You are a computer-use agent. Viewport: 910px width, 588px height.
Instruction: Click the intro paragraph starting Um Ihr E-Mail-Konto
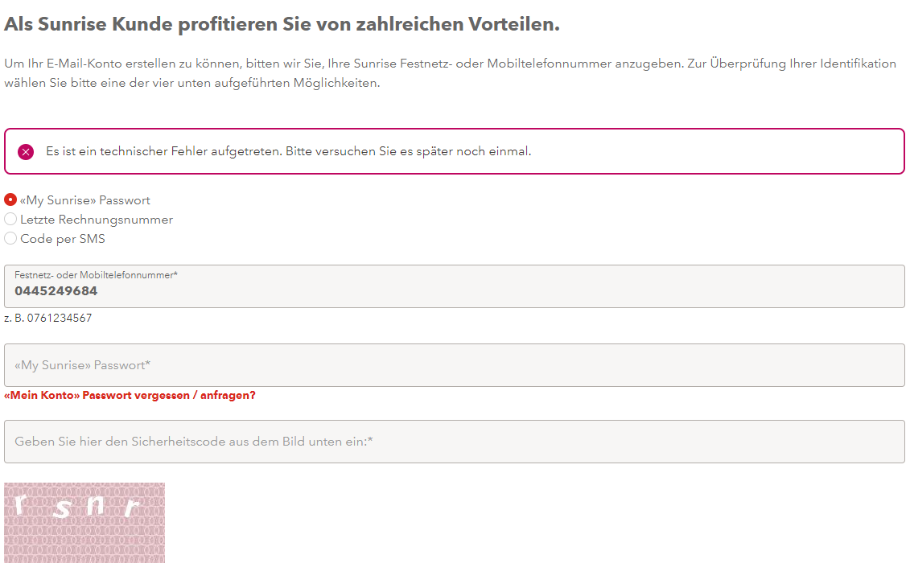450,64
